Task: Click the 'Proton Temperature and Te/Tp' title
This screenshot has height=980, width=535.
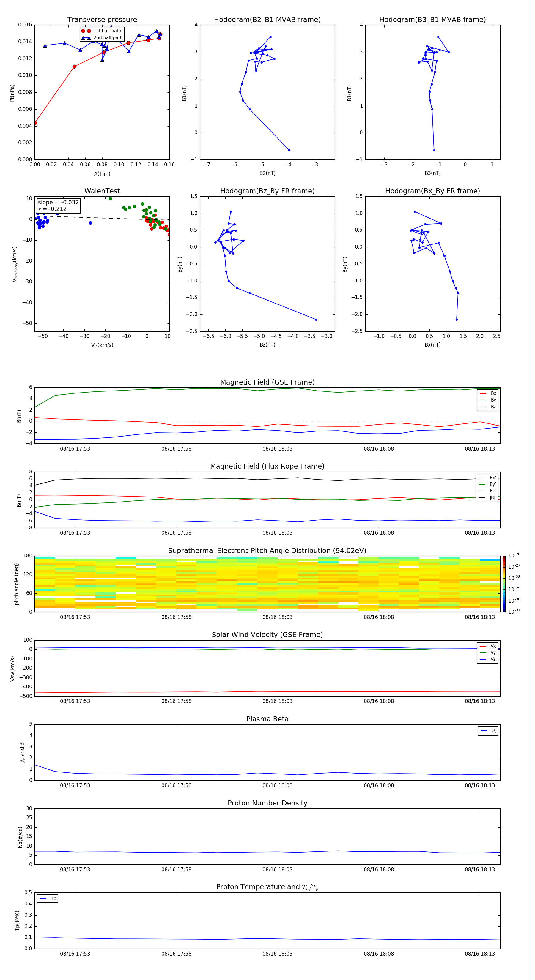Action: click(x=267, y=887)
